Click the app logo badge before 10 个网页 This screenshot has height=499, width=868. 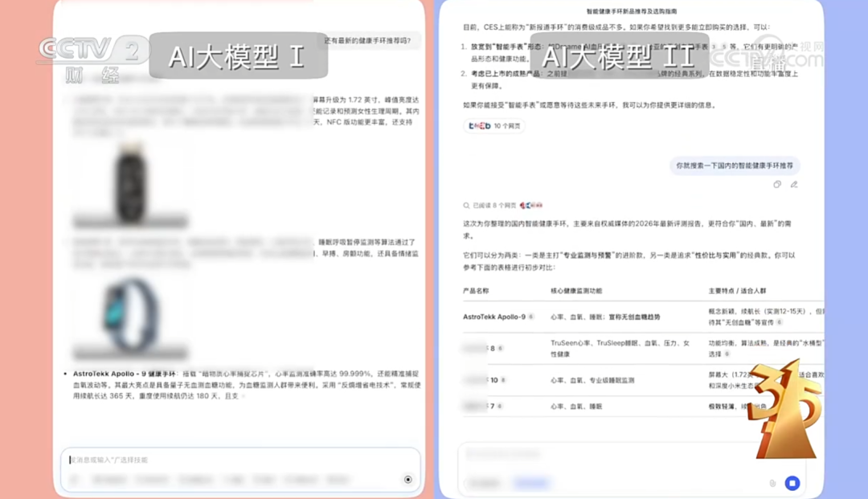tap(478, 125)
